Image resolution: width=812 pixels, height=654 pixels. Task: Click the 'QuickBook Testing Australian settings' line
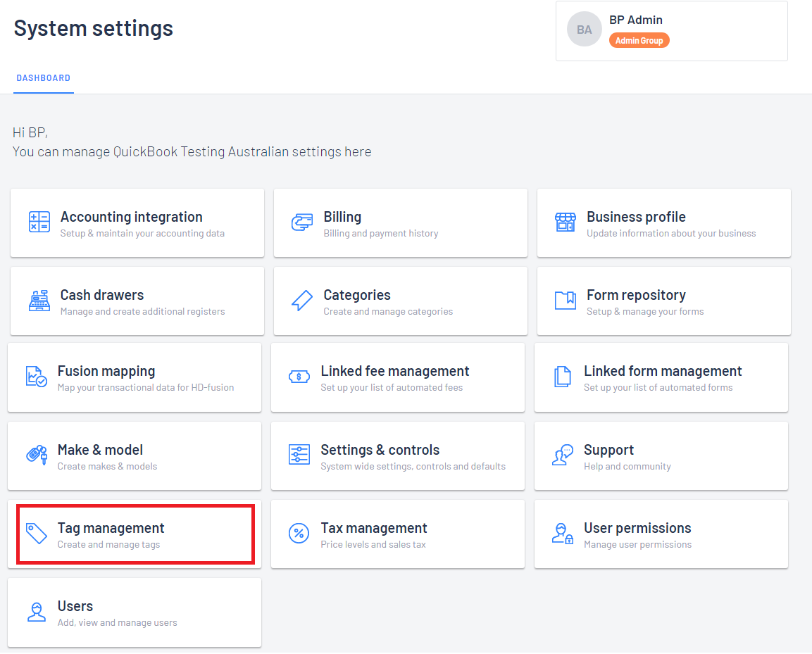tap(192, 152)
